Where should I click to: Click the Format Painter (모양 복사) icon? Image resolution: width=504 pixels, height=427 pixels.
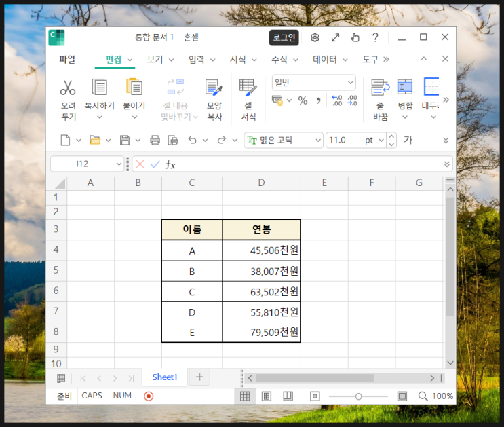[214, 88]
